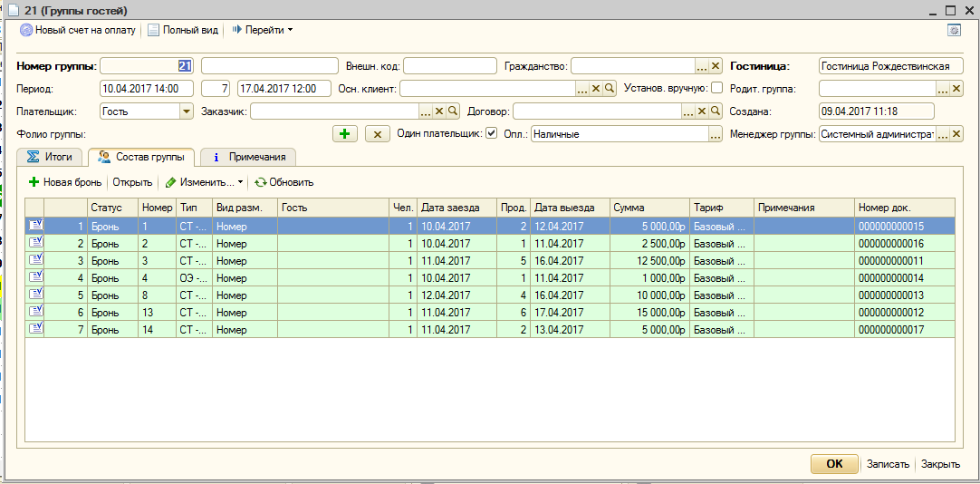980x484 pixels.
Task: Open Договор selection ellipsis button
Action: pyautogui.click(x=688, y=111)
